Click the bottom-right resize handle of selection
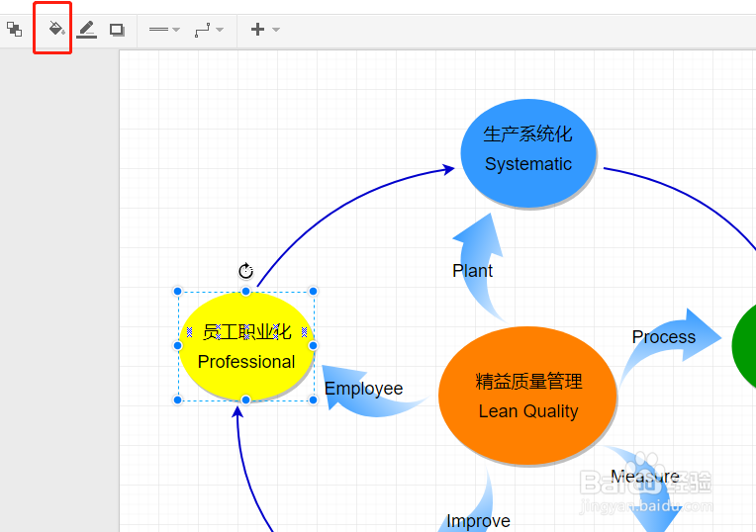756x532 pixels. pos(313,399)
